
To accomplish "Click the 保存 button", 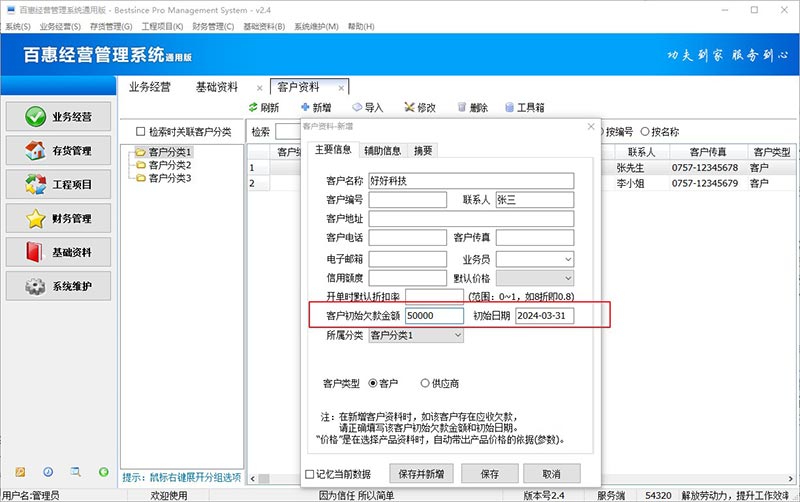I will 490,474.
